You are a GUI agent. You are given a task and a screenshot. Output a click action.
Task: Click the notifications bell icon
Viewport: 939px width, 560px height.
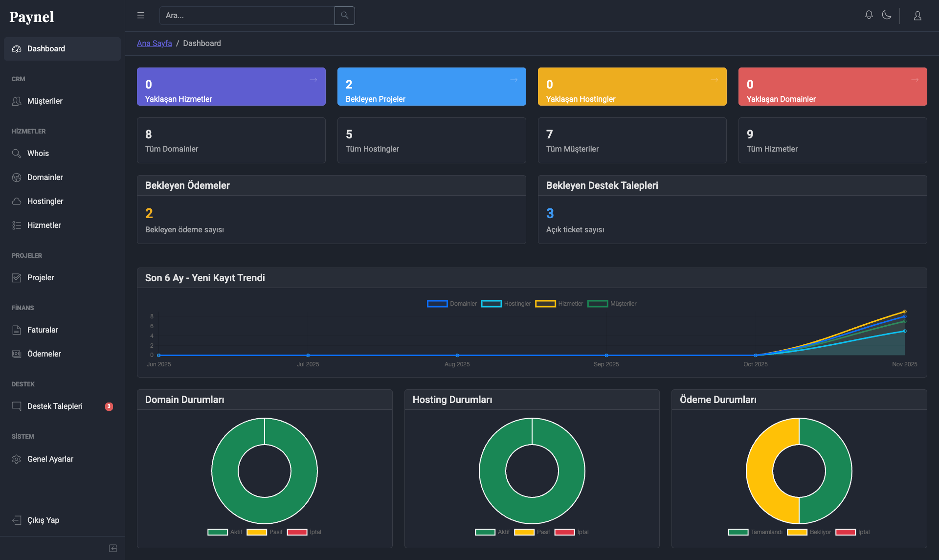pyautogui.click(x=869, y=15)
